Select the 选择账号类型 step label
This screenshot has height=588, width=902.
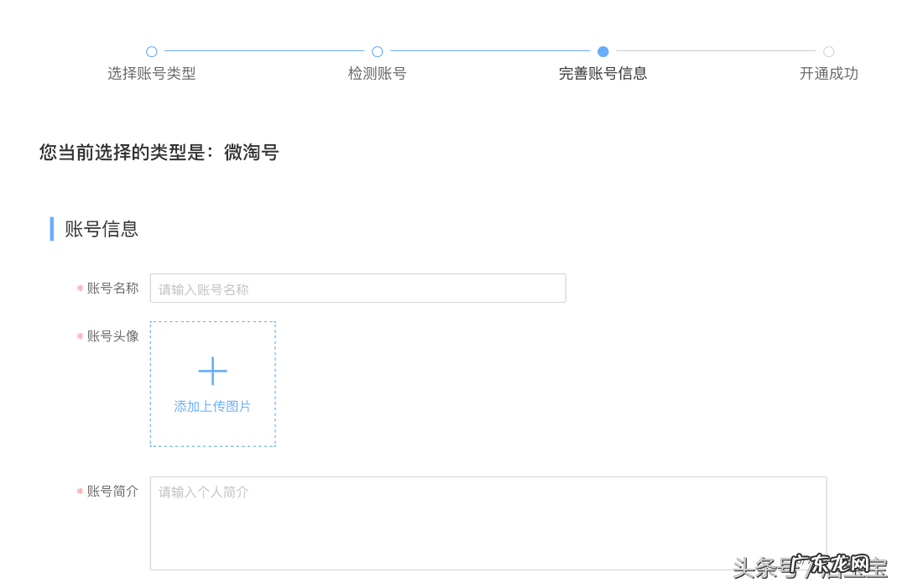coord(152,74)
